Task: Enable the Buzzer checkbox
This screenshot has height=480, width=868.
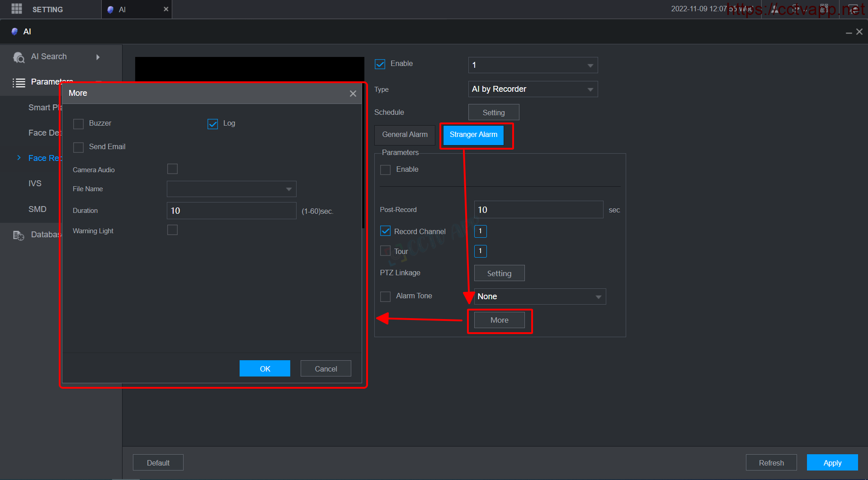Action: 78,124
